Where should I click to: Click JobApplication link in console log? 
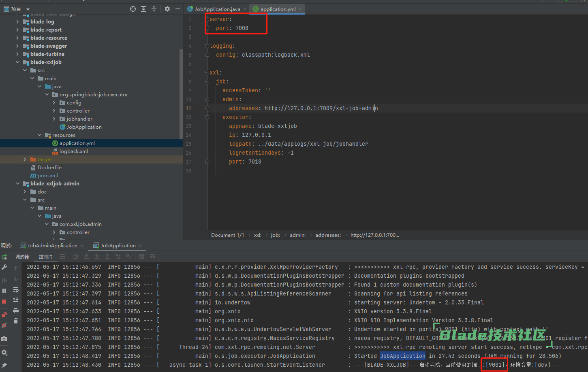coord(402,356)
